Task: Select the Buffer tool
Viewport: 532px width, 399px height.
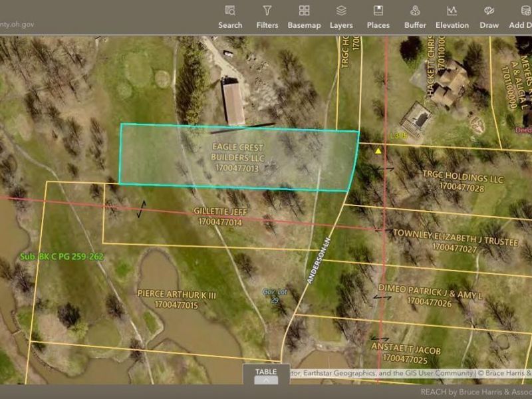Action: 415,17
